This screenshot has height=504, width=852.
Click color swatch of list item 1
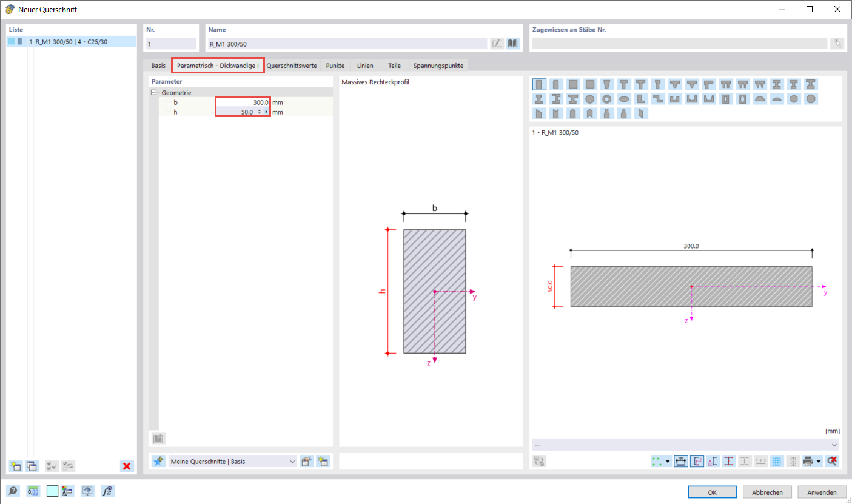[x=12, y=41]
